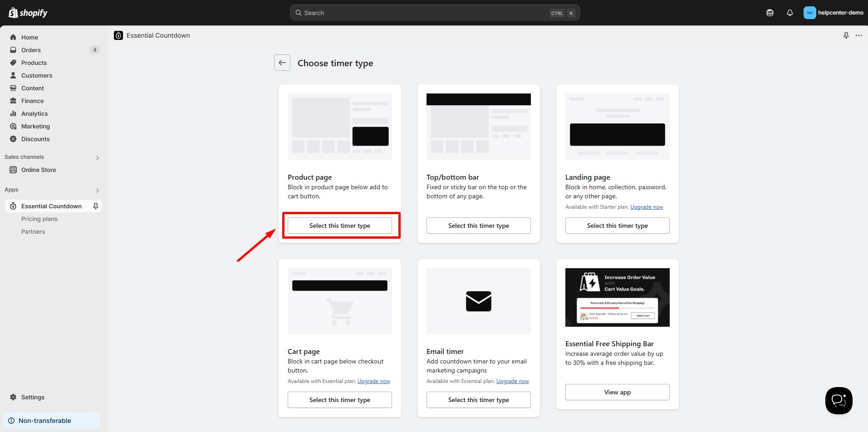
Task: Unpin Essential Countdown in the sidebar
Action: click(95, 206)
